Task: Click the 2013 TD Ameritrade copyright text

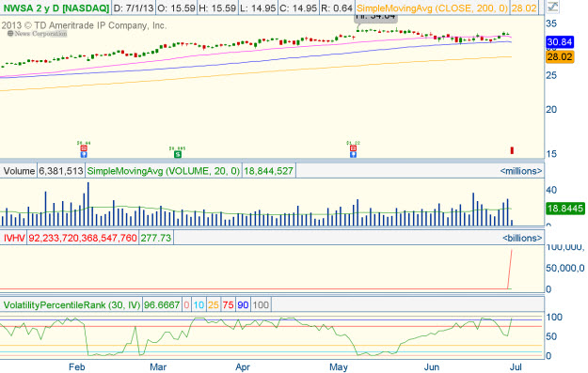Action: point(84,26)
